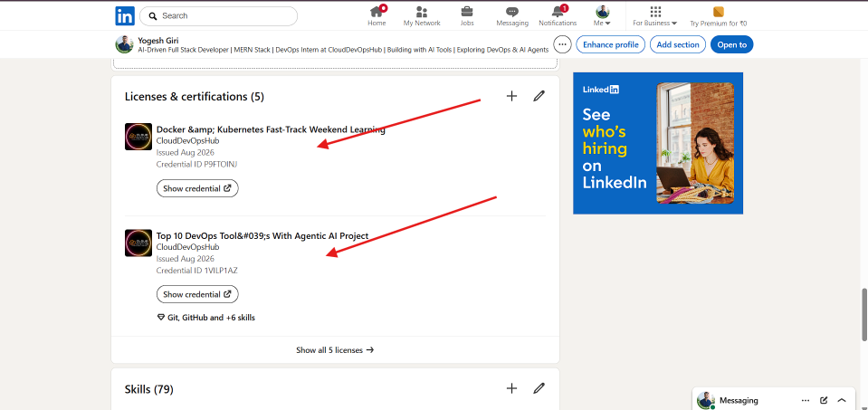The height and width of the screenshot is (410, 868).
Task: Show credential for Top 10 DevOps certificate
Action: click(x=197, y=294)
